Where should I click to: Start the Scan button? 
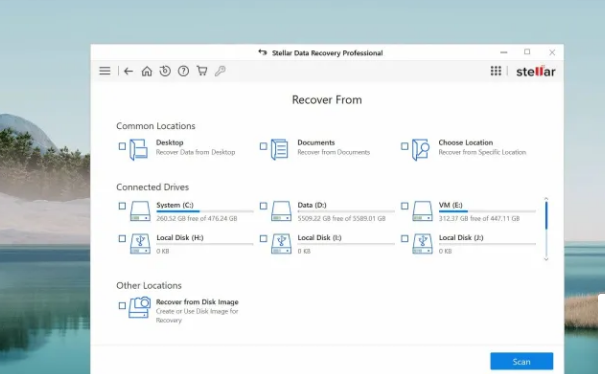[x=522, y=362]
